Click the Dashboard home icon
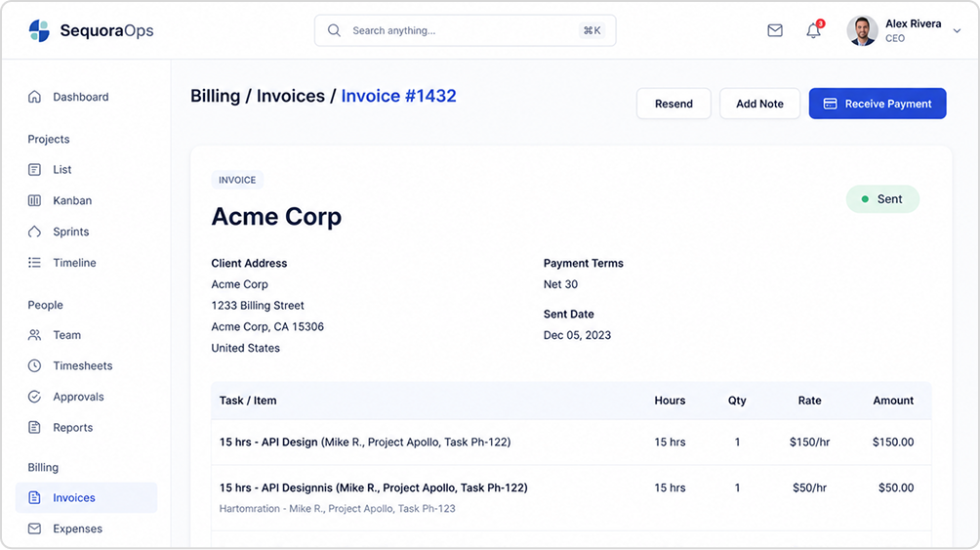Viewport: 980px width, 550px height. tap(34, 97)
